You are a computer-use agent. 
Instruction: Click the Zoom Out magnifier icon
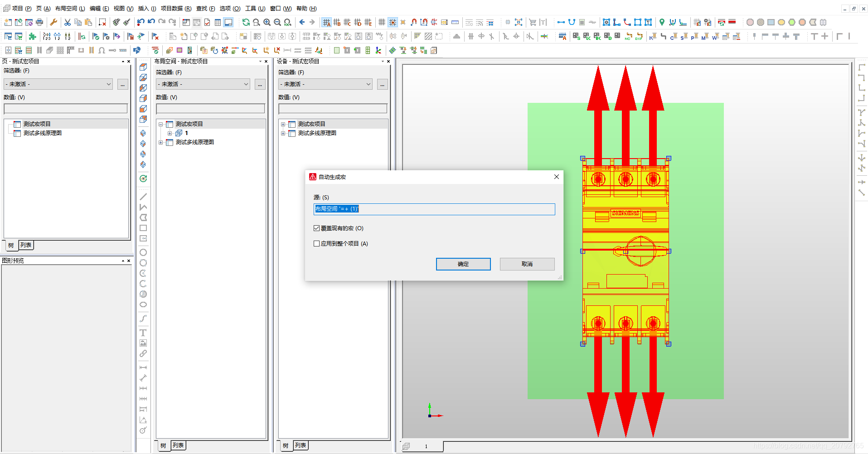277,22
